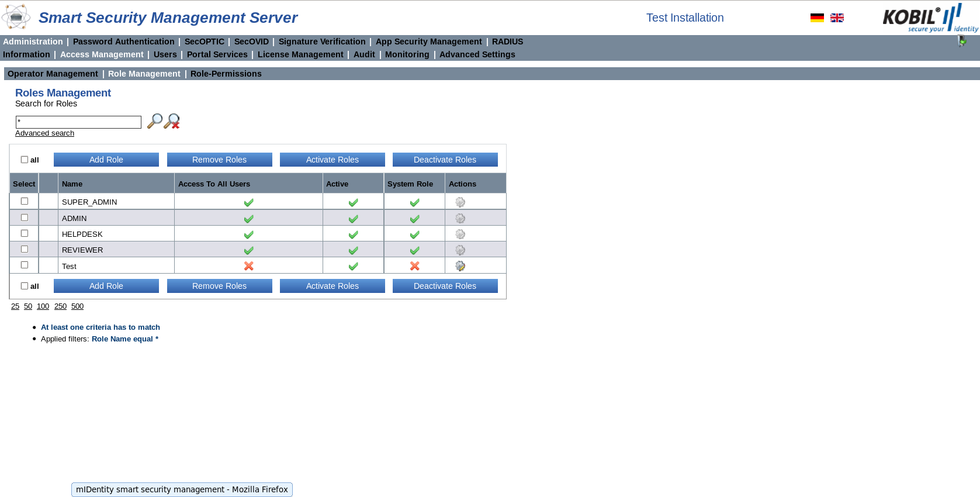Image resolution: width=980 pixels, height=497 pixels.
Task: Open Role Management tab
Action: pyautogui.click(x=144, y=74)
